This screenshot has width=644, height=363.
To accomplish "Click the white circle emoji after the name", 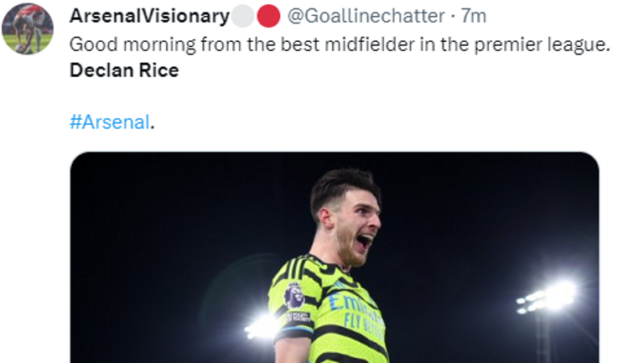I will tap(241, 16).
